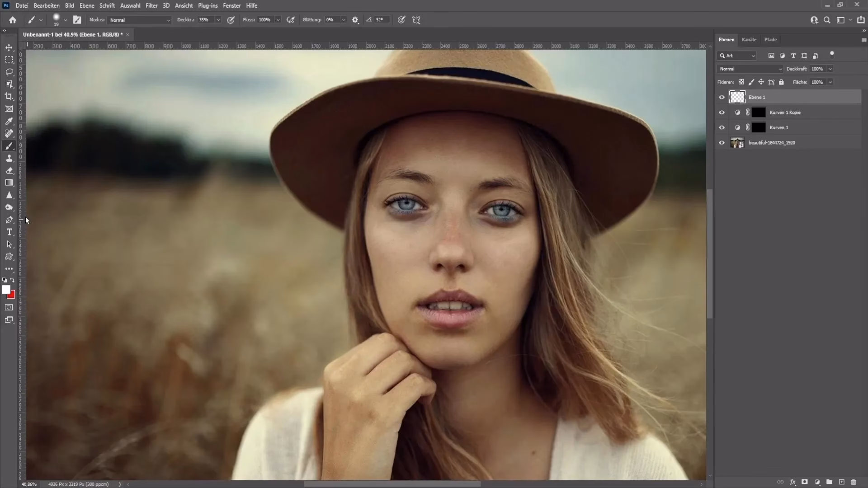
Task: Hide the Ebene 1 layer
Action: [722, 97]
